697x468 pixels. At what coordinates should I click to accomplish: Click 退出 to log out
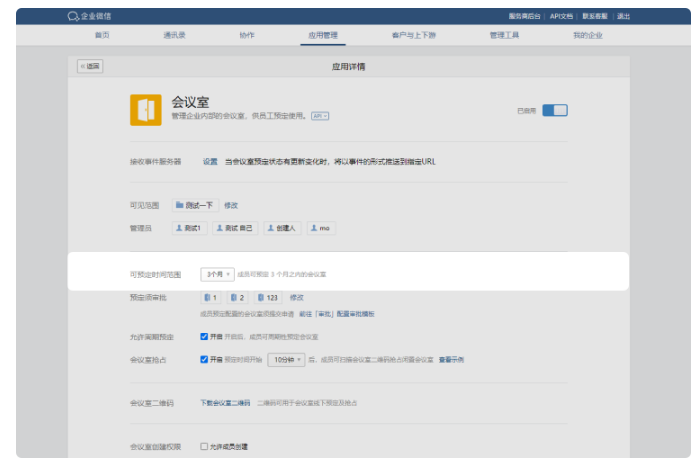[x=623, y=16]
